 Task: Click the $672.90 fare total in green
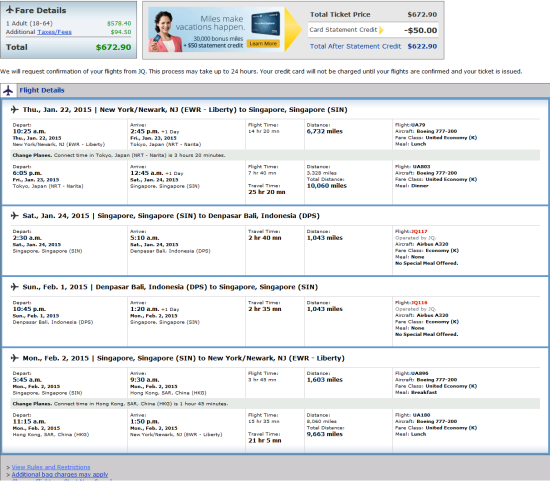click(x=114, y=47)
